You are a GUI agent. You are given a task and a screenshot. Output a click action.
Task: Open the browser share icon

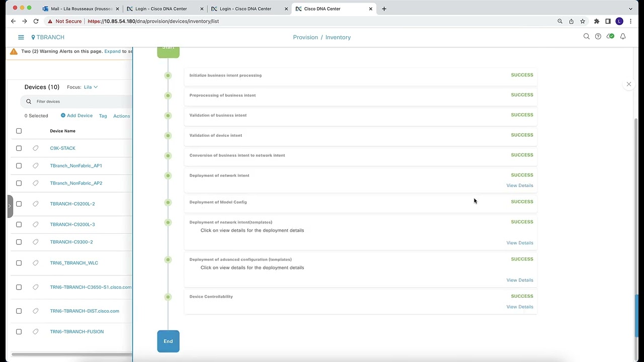571,21
